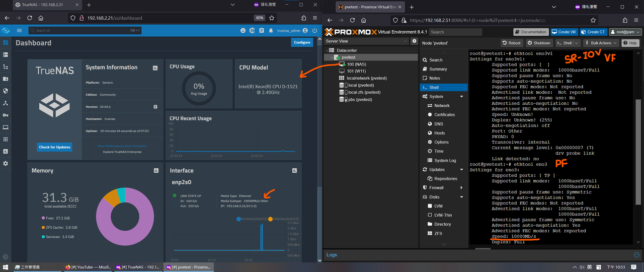Select System Log in node menu

point(444,160)
